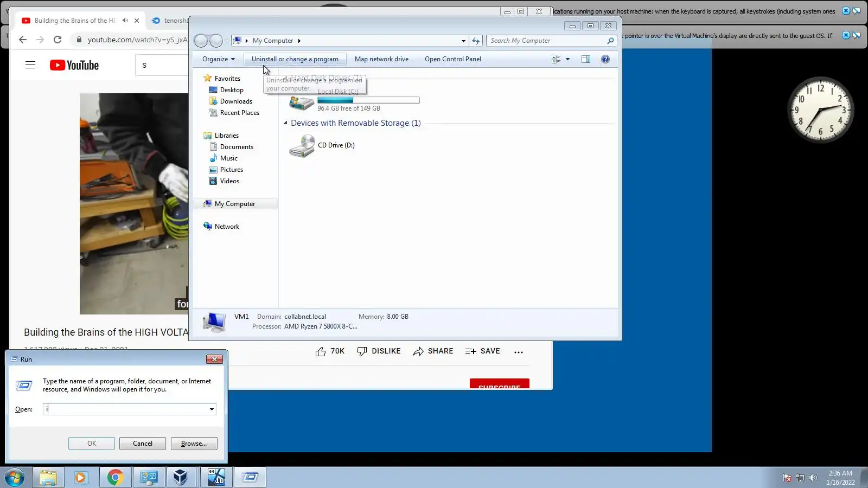The image size is (868, 488).
Task: Open the YouTube hamburger guide menu
Action: pyautogui.click(x=30, y=65)
